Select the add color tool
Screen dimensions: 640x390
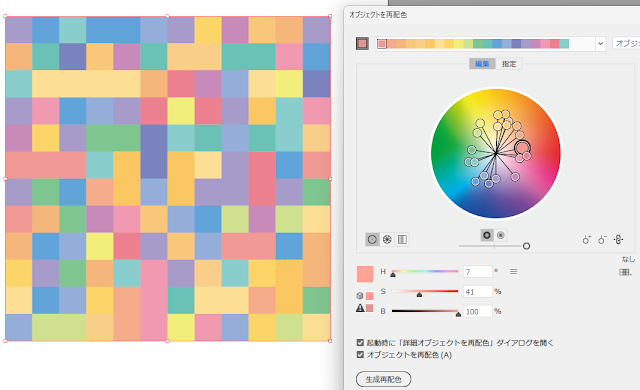[x=587, y=239]
